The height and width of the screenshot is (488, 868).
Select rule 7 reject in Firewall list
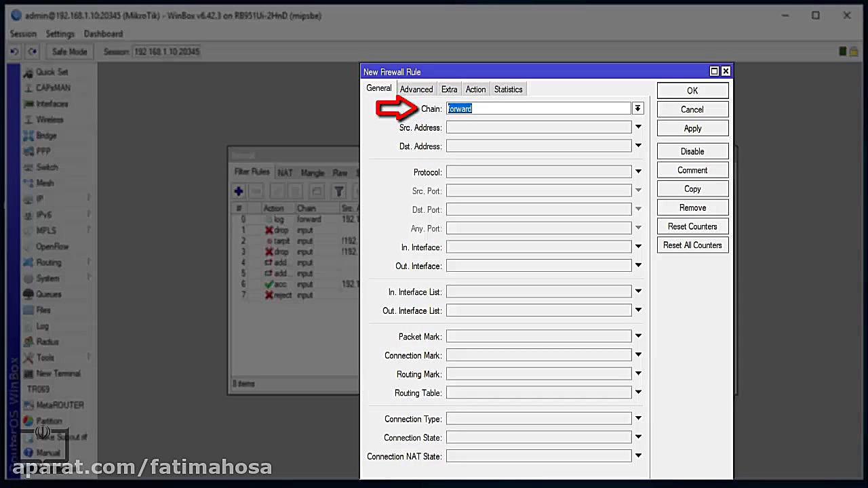[296, 296]
